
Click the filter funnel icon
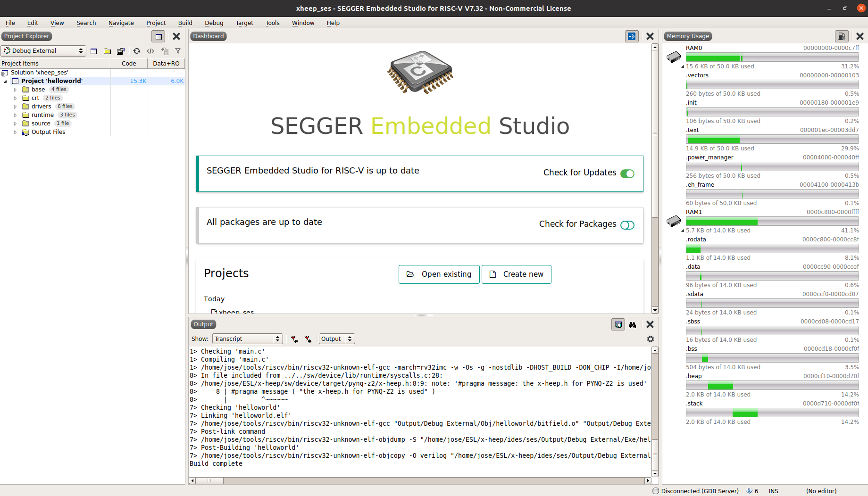(178, 51)
